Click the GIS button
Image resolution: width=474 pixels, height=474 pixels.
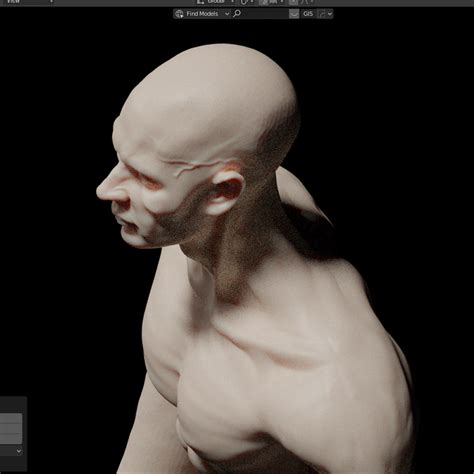(308, 14)
